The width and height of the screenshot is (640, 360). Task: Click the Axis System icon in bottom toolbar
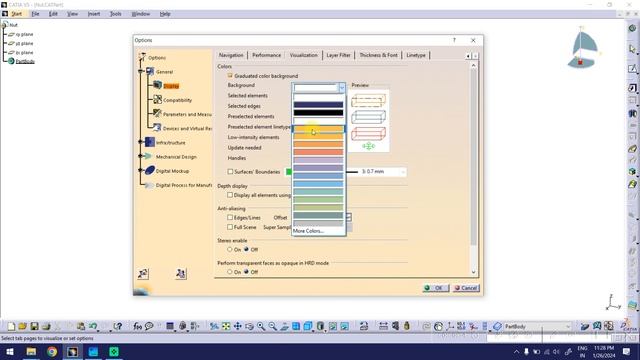[x=450, y=326]
